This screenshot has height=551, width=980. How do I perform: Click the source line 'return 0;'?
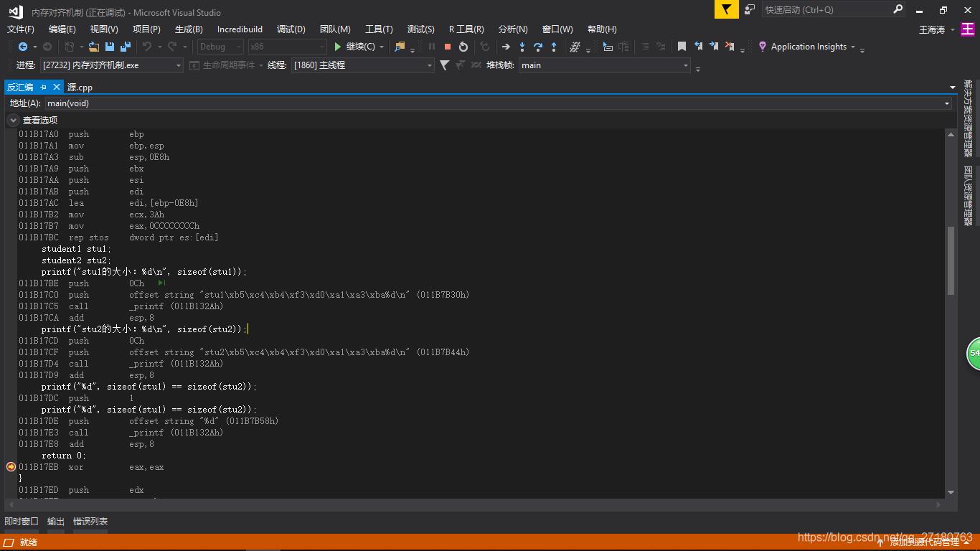64,456
